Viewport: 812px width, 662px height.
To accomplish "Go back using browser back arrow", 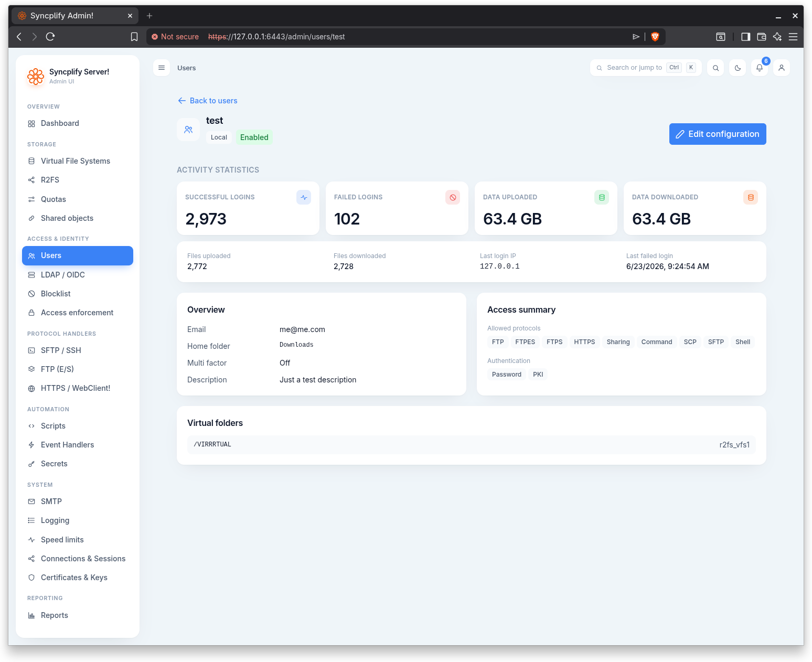I will point(19,37).
